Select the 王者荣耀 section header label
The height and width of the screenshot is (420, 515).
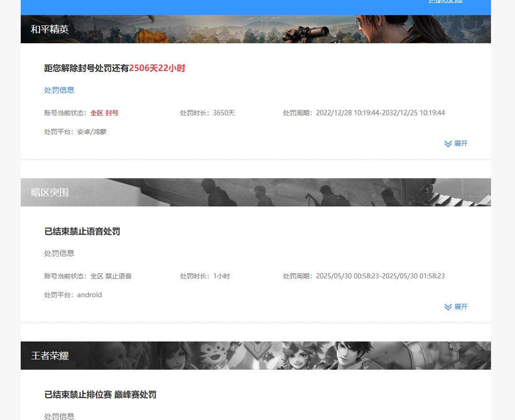click(50, 356)
